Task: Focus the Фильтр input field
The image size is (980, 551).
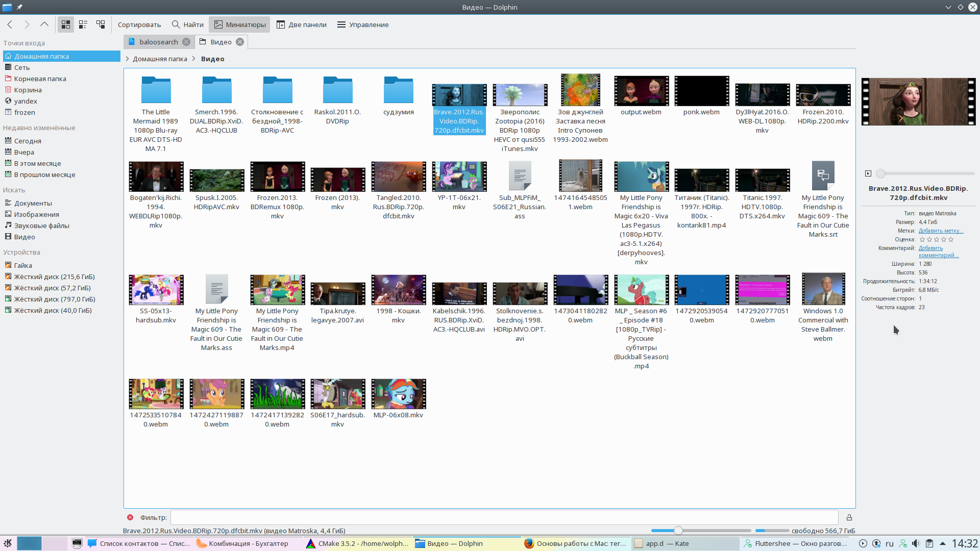Action: click(x=504, y=517)
